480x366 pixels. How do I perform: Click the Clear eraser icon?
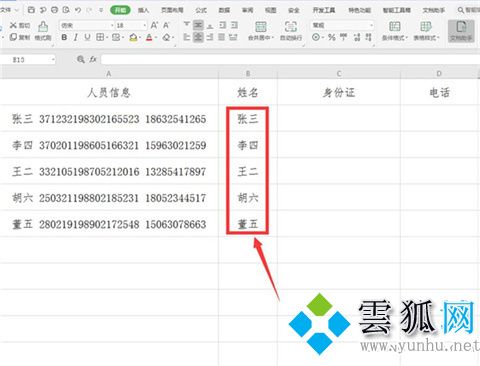[x=166, y=37]
